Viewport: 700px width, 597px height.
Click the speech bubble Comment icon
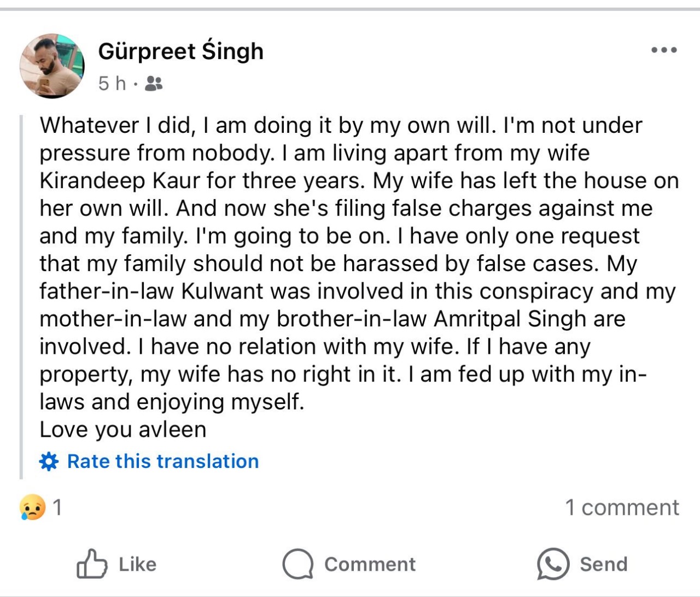(x=297, y=564)
